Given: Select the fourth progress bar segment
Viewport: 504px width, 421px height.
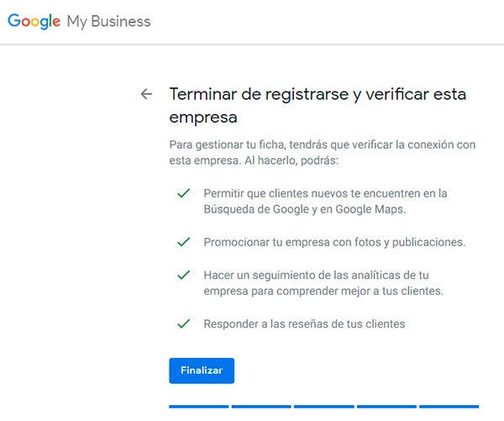Looking at the screenshot, I should pos(386,407).
